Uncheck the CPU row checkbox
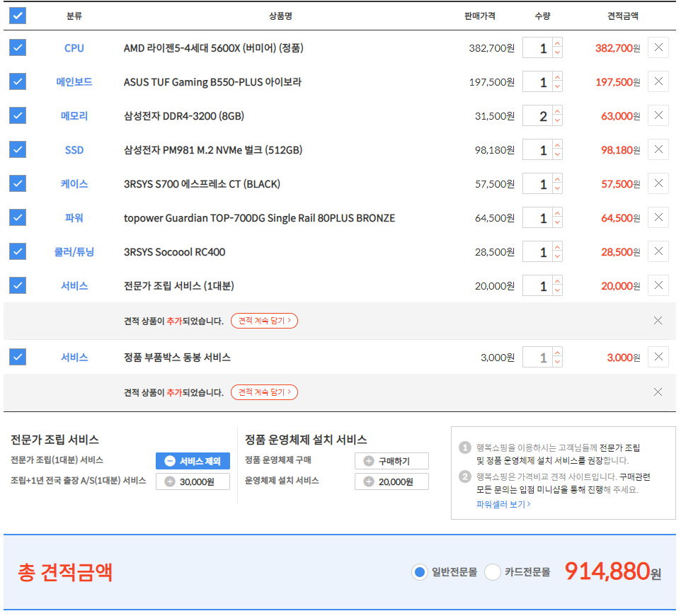This screenshot has width=681, height=616. click(18, 47)
